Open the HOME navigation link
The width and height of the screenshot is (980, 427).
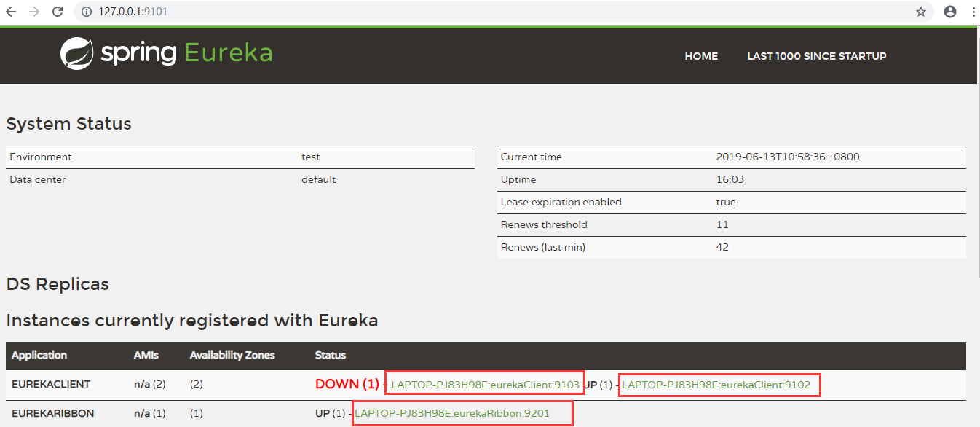pos(701,56)
